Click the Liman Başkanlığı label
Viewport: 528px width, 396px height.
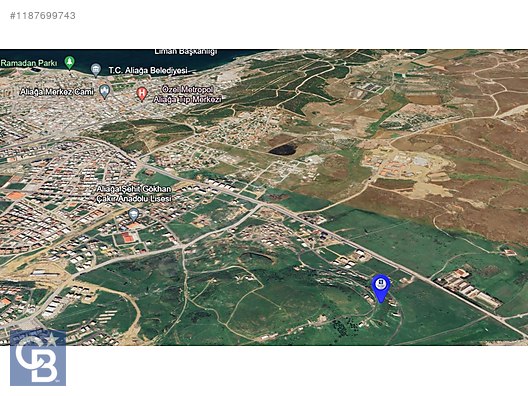coord(186,52)
